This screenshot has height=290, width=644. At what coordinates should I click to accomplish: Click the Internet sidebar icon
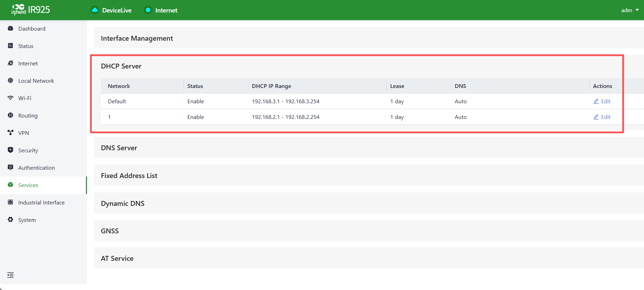(10, 63)
